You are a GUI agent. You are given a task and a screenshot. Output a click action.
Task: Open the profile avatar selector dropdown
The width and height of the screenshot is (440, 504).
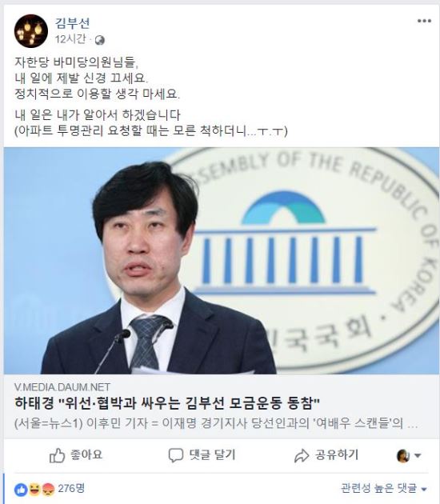409,455
